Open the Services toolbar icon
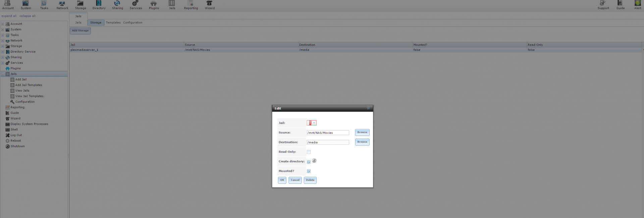644x218 pixels. [x=136, y=5]
